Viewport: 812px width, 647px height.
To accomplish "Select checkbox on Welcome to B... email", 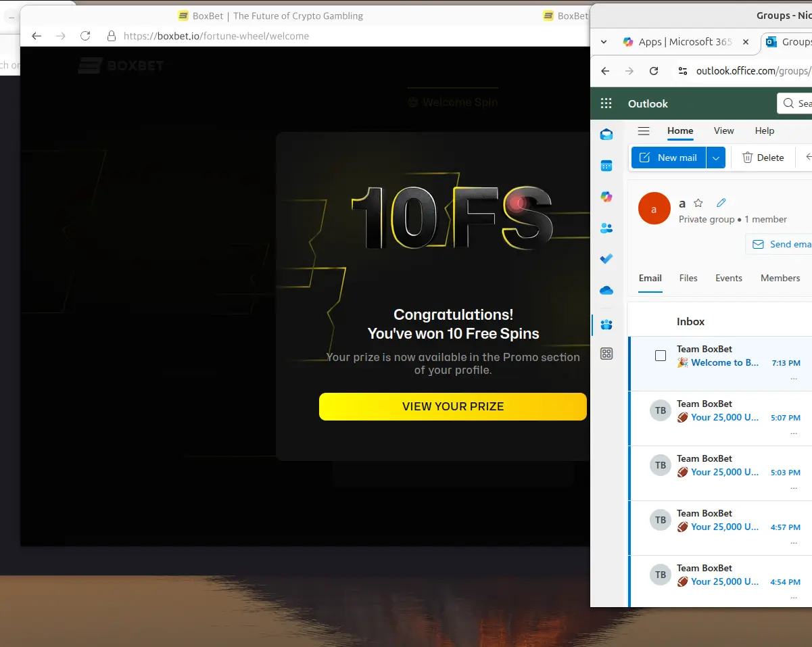I will (661, 356).
